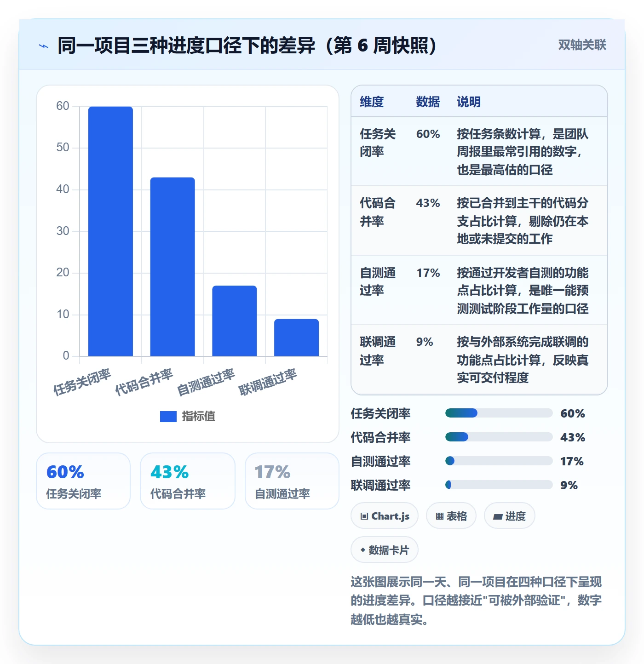Click the 43% cell in table
This screenshot has width=644, height=664.
pyautogui.click(x=428, y=203)
